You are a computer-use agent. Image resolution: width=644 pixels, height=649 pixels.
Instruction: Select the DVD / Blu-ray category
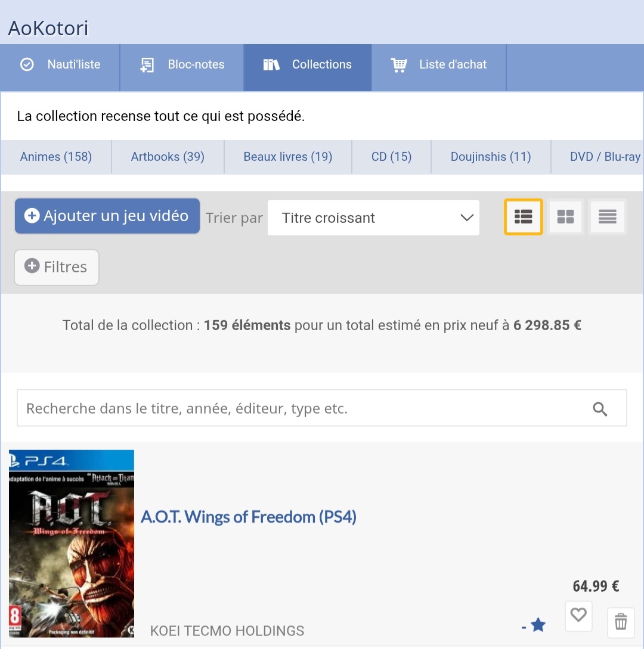(597, 157)
